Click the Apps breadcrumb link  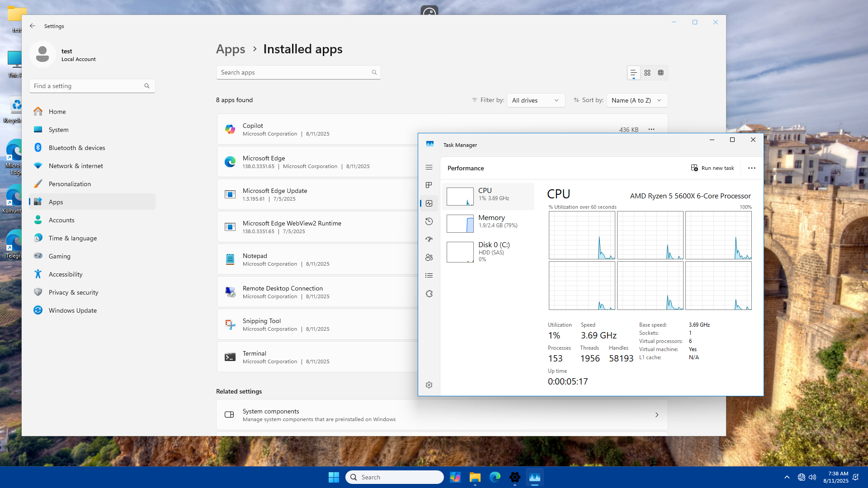coord(231,49)
